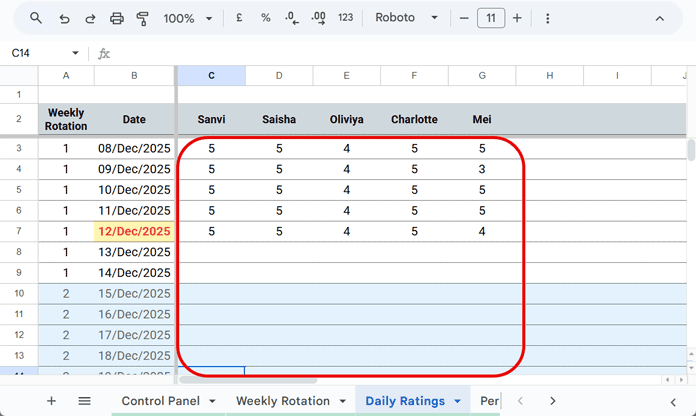The image size is (696, 416).
Task: Click the Daily Ratings sheet tab
Action: coord(405,401)
